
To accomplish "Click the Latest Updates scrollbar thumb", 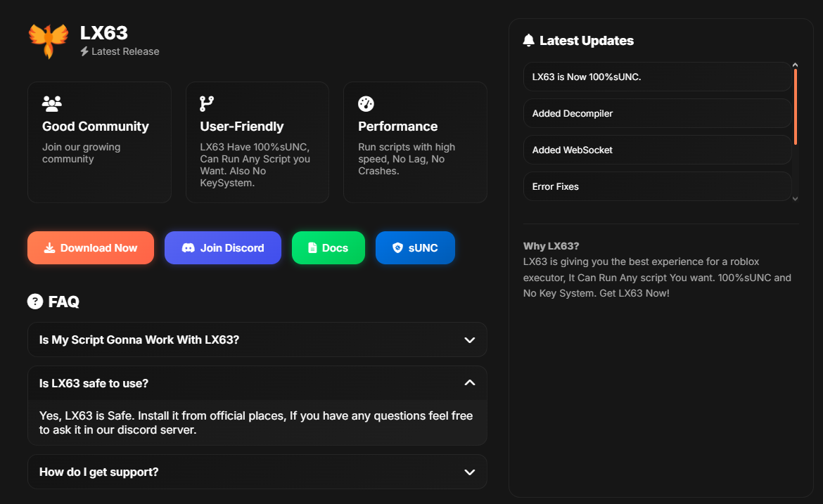I will (x=795, y=107).
